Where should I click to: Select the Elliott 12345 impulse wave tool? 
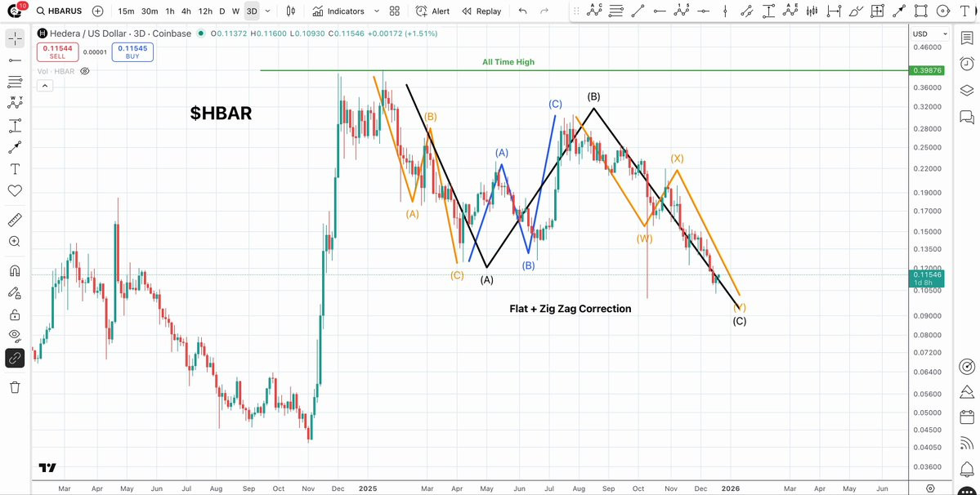[681, 11]
